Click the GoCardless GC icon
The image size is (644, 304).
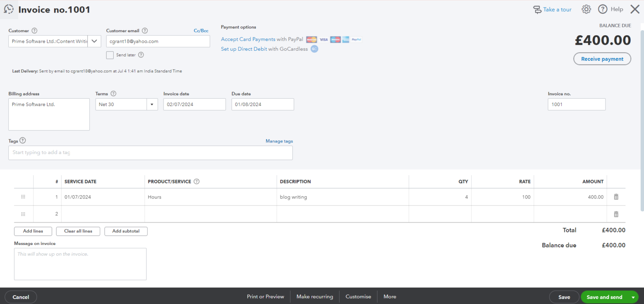pyautogui.click(x=315, y=49)
